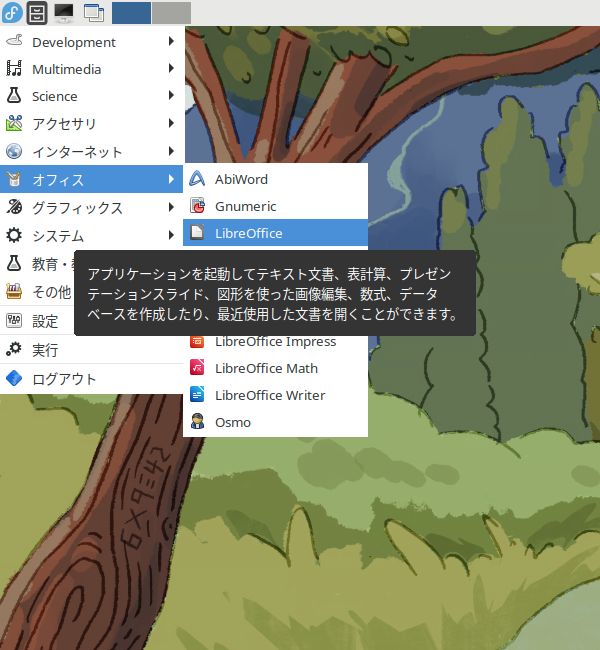Click the 教育 category flask icon
The width and height of the screenshot is (600, 650).
click(14, 263)
